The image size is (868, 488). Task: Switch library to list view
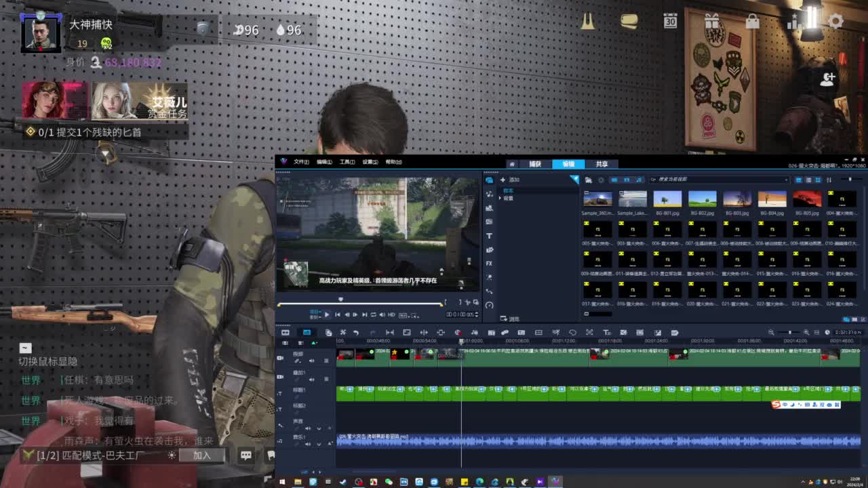(x=808, y=180)
